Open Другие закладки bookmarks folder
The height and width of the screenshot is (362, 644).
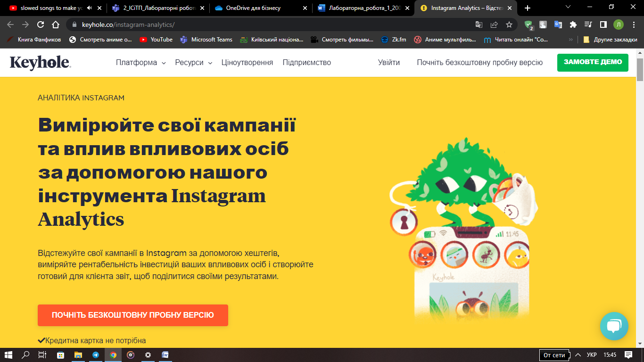611,40
